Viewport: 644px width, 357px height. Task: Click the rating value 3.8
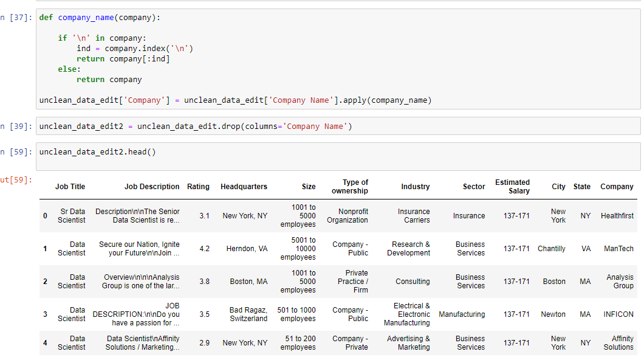click(x=205, y=282)
